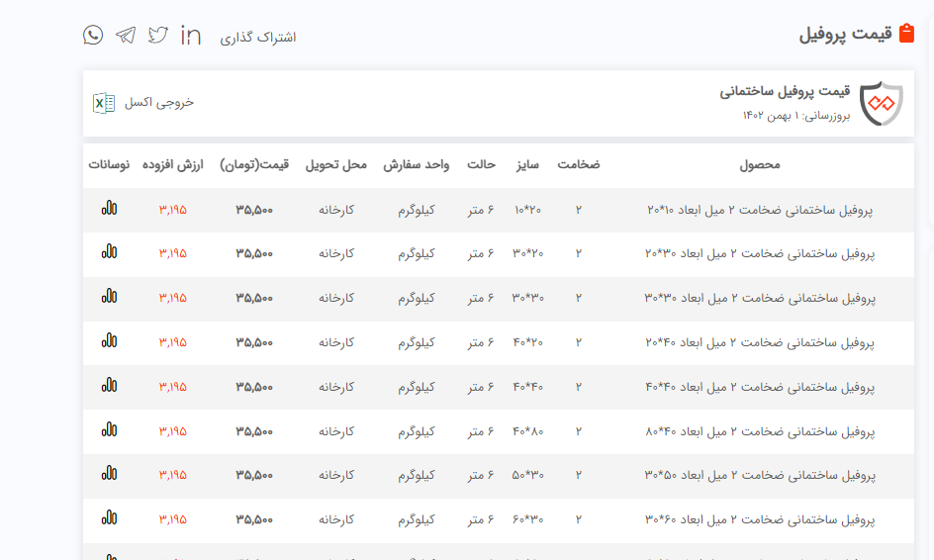Open fluctuations chart for profile 20*10

[109, 209]
